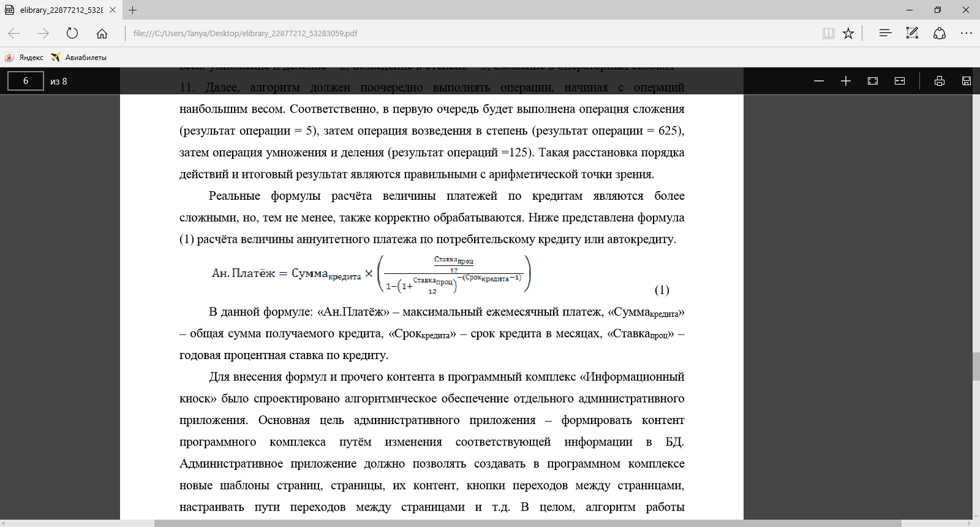Screen dimensions: 980x527
Task: Zoom in on the PDF with plus
Action: tap(846, 81)
